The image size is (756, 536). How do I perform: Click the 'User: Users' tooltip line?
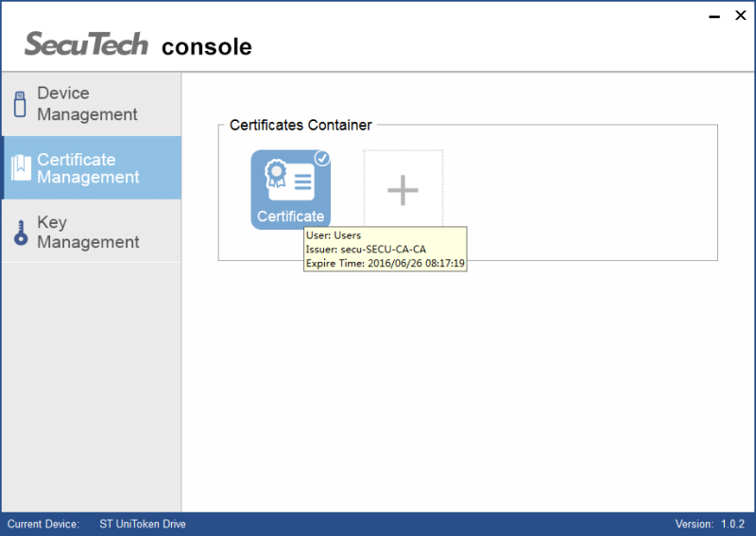coord(334,235)
